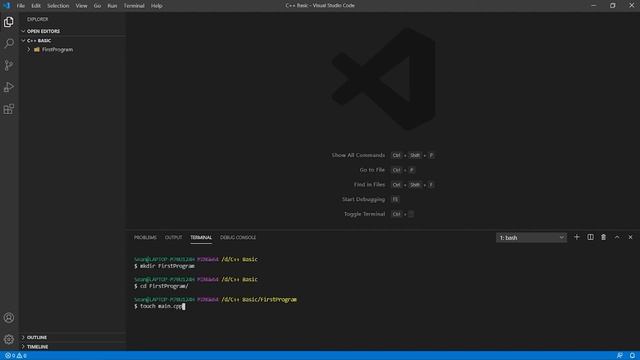This screenshot has height=360, width=640.
Task: Click the 'Toggle Terminal' label
Action: pyautogui.click(x=364, y=214)
